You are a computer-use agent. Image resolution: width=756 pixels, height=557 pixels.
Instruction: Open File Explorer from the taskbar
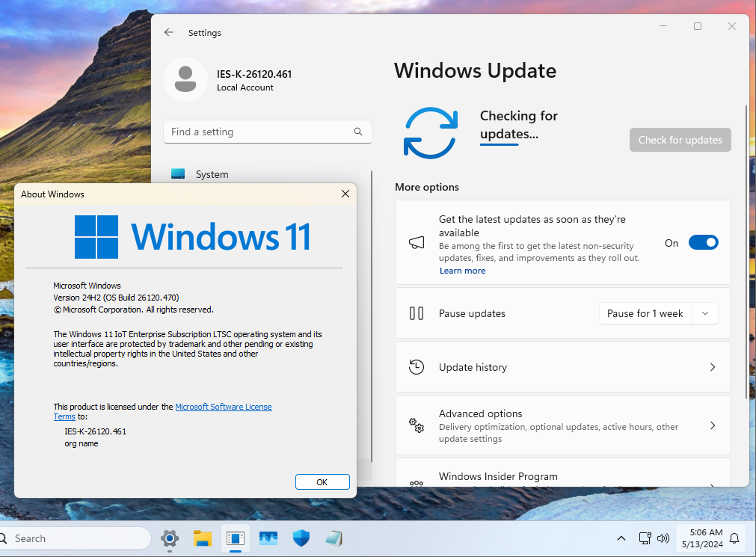[x=203, y=538]
